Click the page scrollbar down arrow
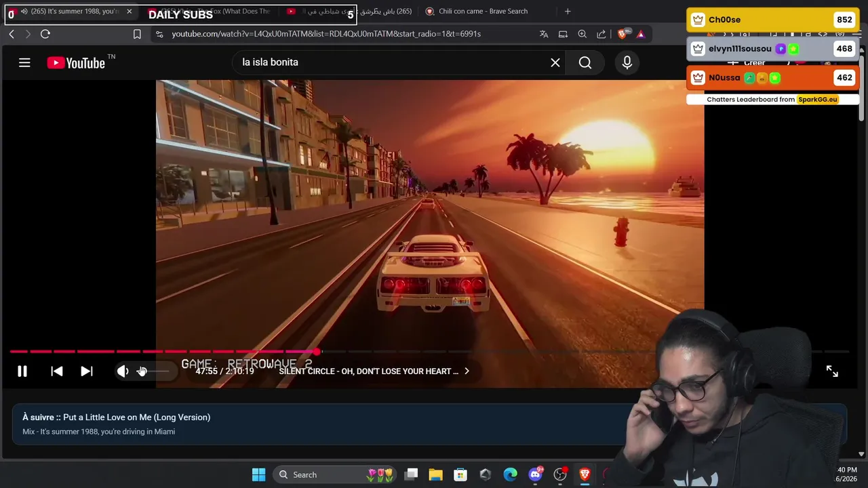Screen dimensions: 868x488 (x=862, y=454)
